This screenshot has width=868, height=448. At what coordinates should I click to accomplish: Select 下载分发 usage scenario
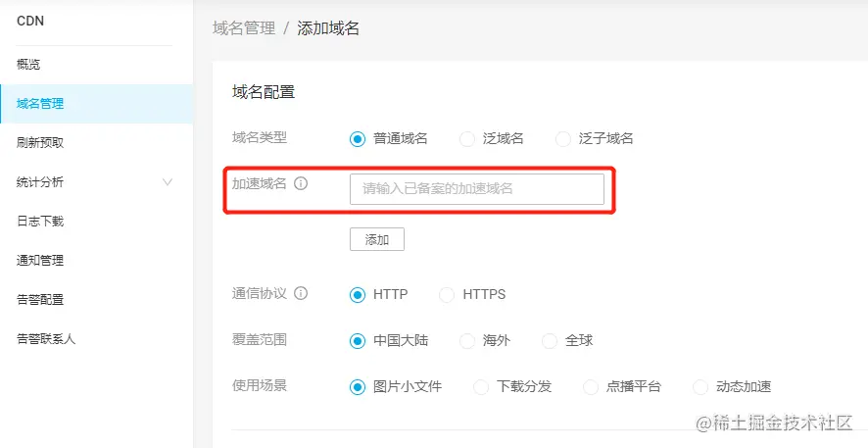tap(480, 386)
